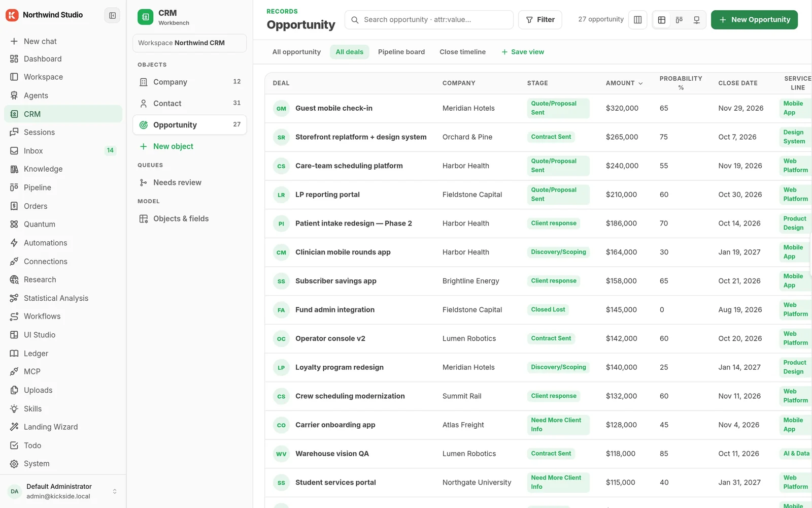The width and height of the screenshot is (812, 508).
Task: Open the Warehouse vision QA deal
Action: (x=332, y=454)
